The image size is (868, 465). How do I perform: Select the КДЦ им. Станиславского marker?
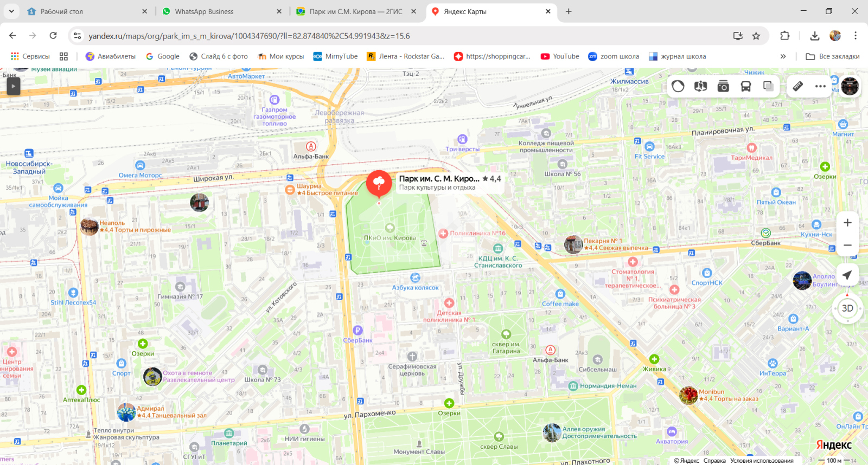[x=498, y=248]
